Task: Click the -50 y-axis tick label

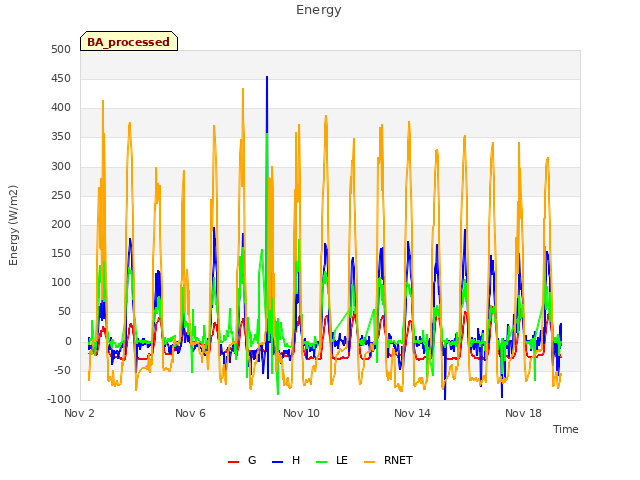Action: pyautogui.click(x=62, y=371)
